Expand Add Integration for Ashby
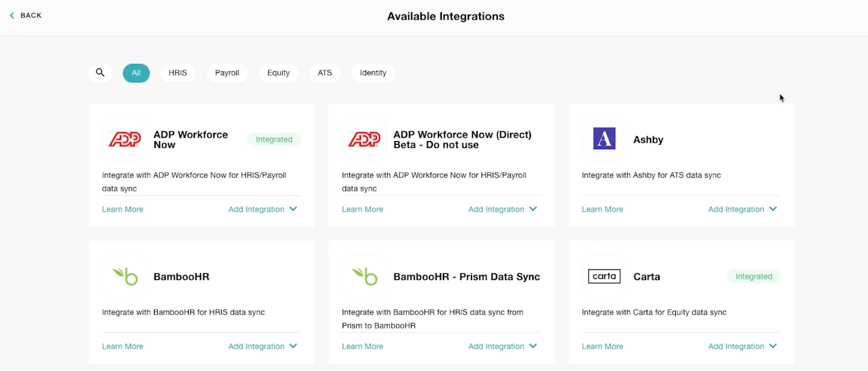Viewport: 868px width, 371px height. click(743, 209)
